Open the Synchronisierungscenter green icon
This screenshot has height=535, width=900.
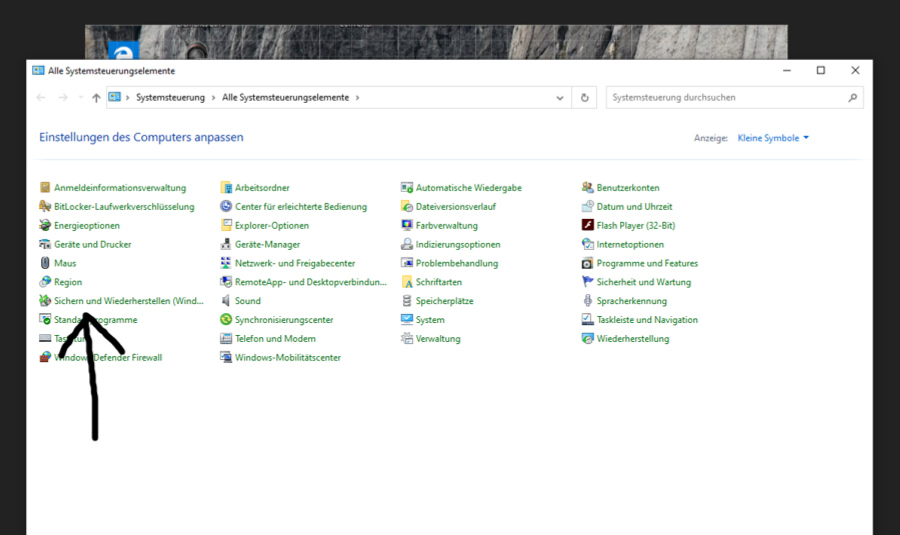pyautogui.click(x=226, y=320)
